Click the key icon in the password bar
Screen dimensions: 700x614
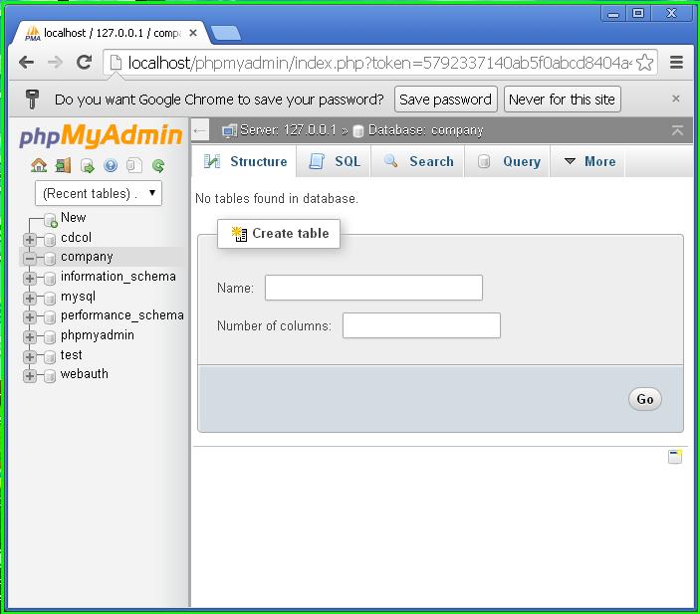(x=32, y=99)
